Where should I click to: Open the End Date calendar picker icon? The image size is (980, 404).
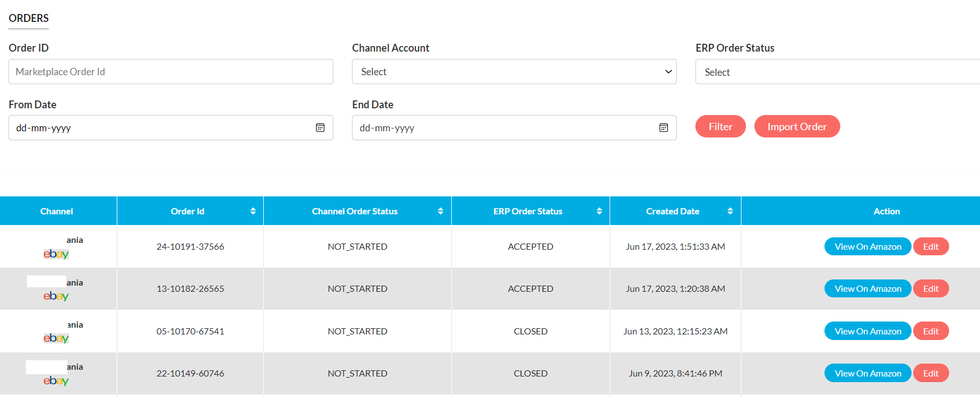[x=663, y=128]
